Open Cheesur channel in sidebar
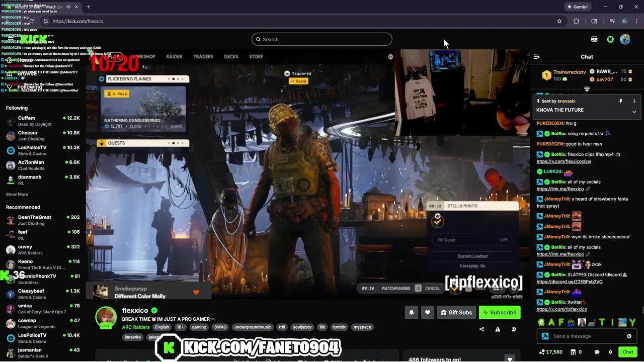The width and height of the screenshot is (644, 362). coord(43,136)
